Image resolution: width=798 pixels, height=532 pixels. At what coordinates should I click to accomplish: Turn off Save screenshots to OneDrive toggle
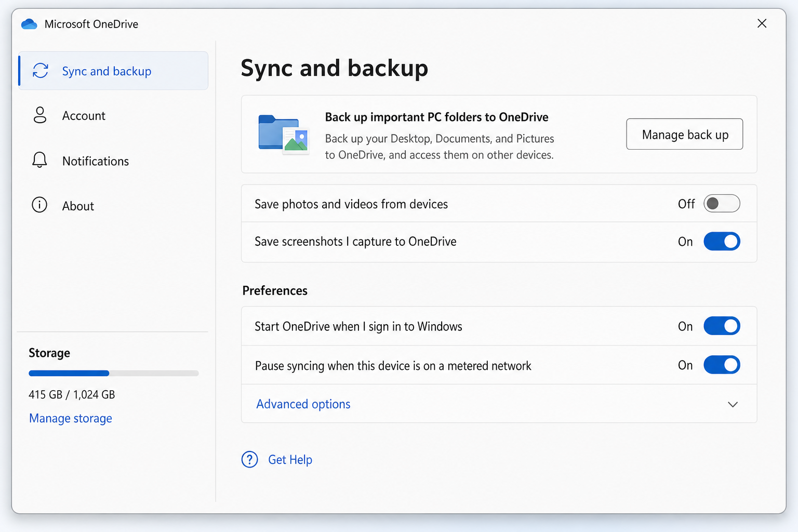click(722, 242)
